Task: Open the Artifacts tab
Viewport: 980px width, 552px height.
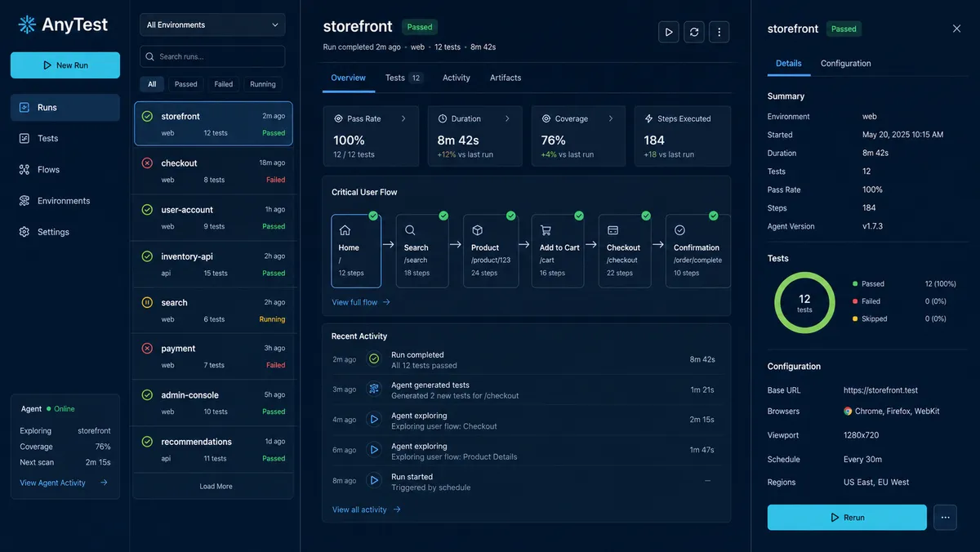Action: pyautogui.click(x=506, y=78)
